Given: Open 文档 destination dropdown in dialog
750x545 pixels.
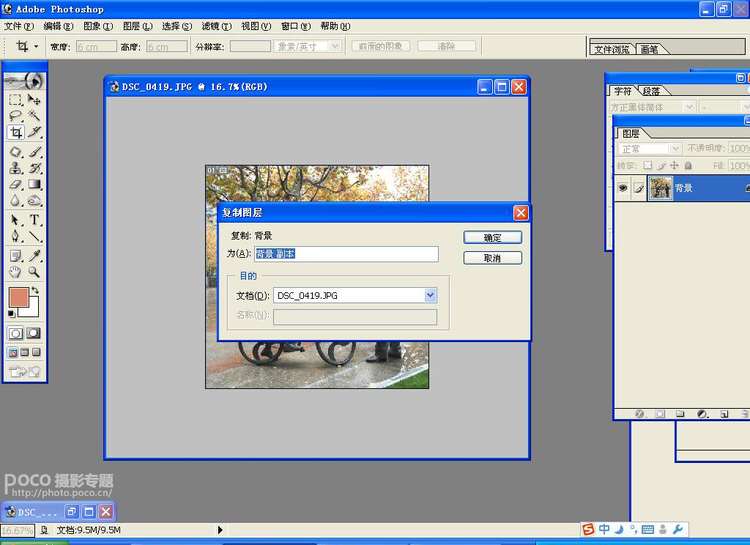Looking at the screenshot, I should (x=430, y=295).
